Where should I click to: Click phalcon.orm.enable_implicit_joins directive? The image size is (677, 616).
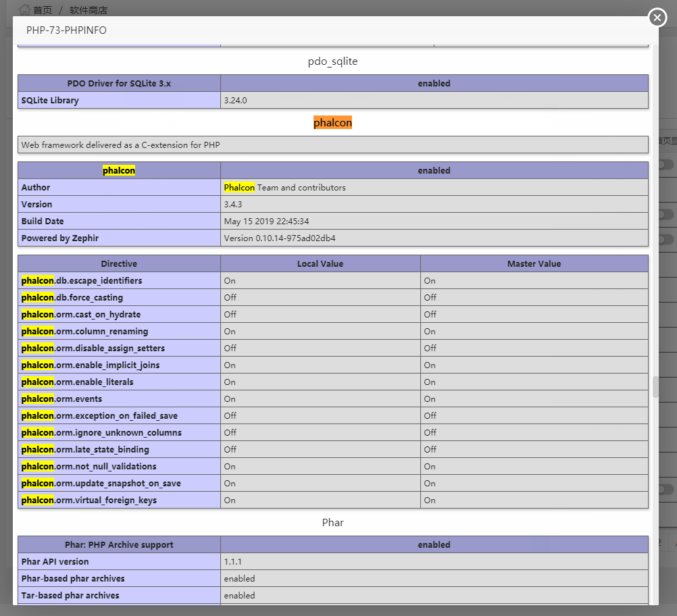point(91,365)
